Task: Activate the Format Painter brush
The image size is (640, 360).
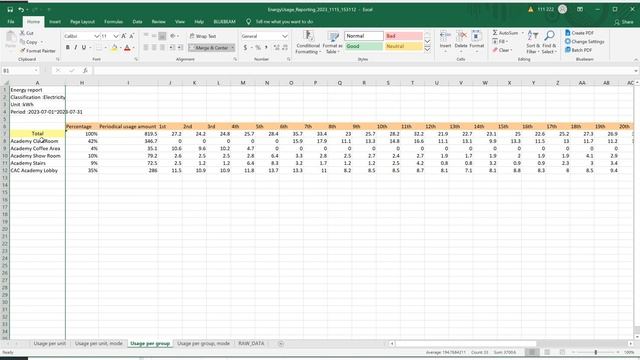Action: tap(38, 51)
